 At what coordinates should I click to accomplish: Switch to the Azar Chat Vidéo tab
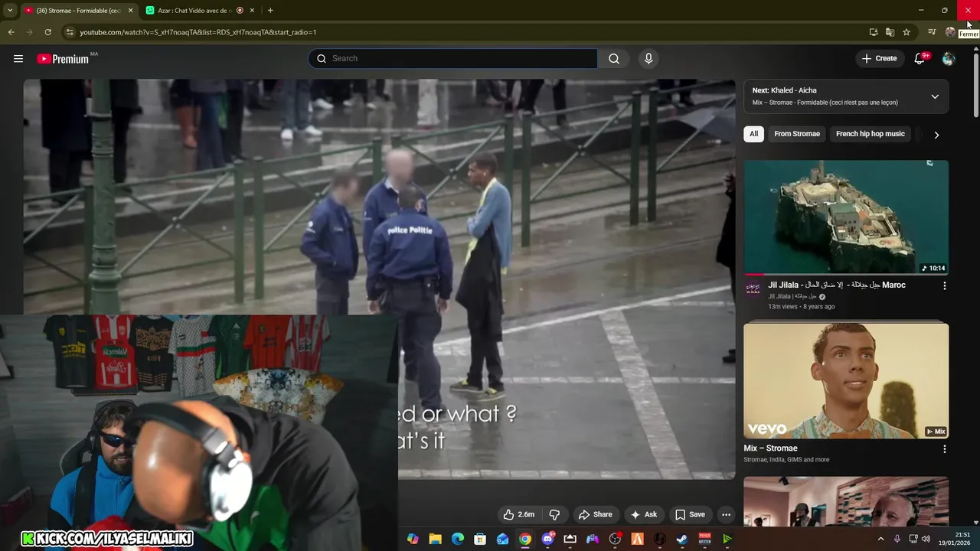coord(201,11)
